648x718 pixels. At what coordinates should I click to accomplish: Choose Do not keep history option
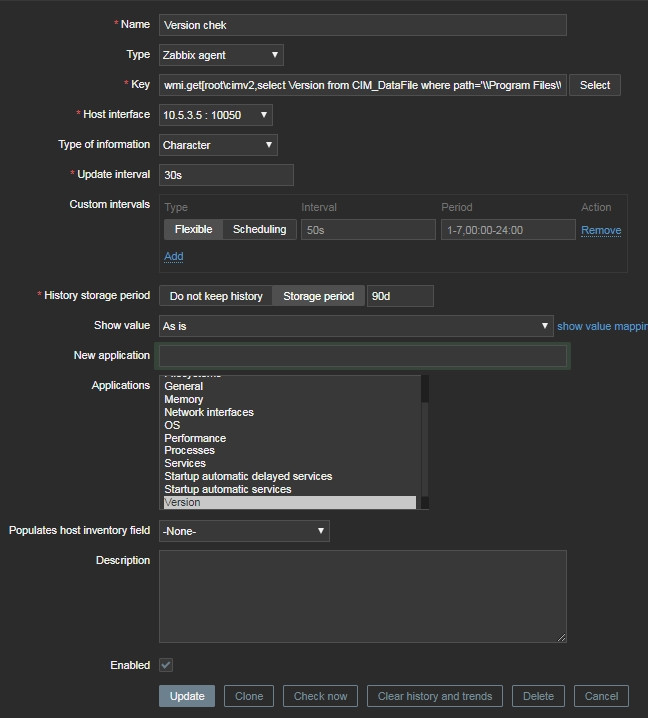point(216,296)
